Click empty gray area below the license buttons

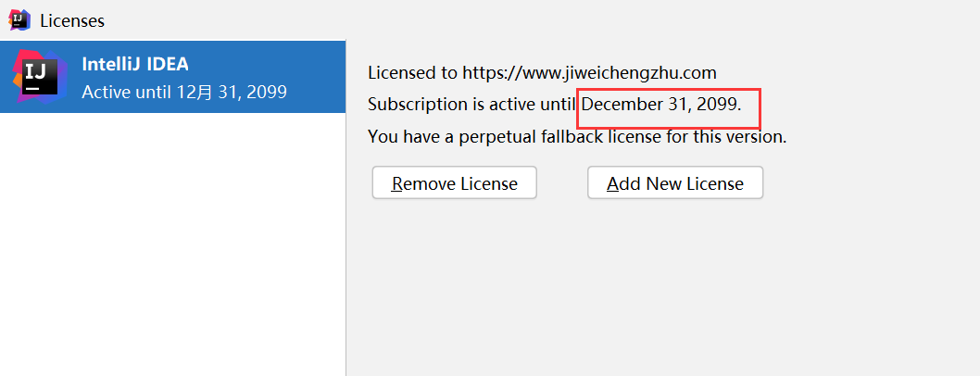(x=662, y=287)
